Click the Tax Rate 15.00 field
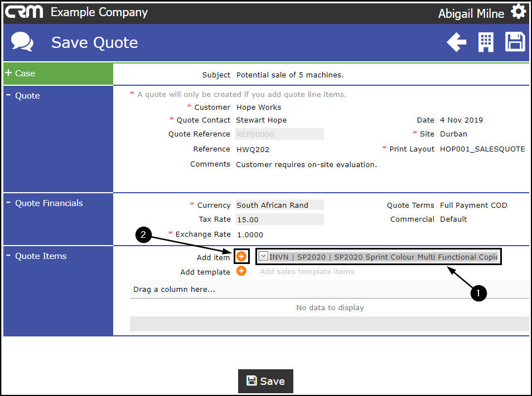This screenshot has width=532, height=396. click(279, 219)
